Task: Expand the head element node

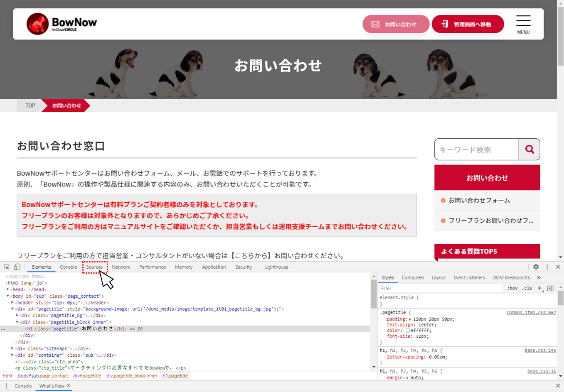Action: (x=8, y=289)
